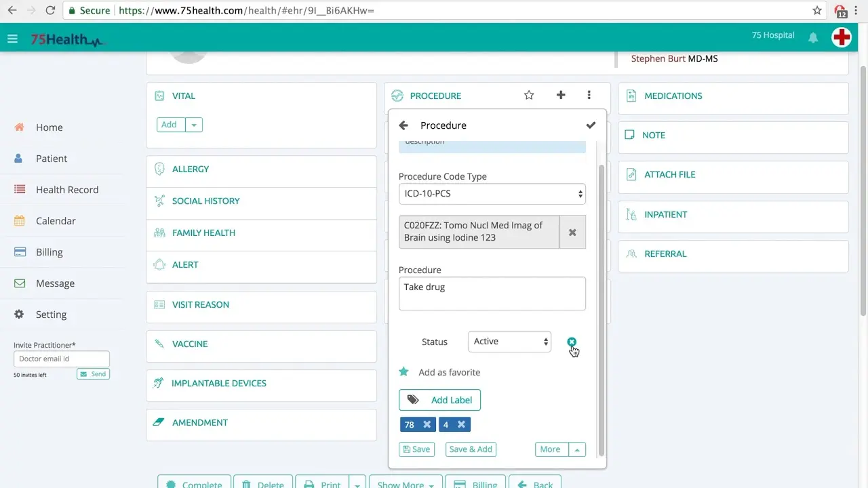
Task: Confirm with the checkmark in the Procedure dialog
Action: 591,125
